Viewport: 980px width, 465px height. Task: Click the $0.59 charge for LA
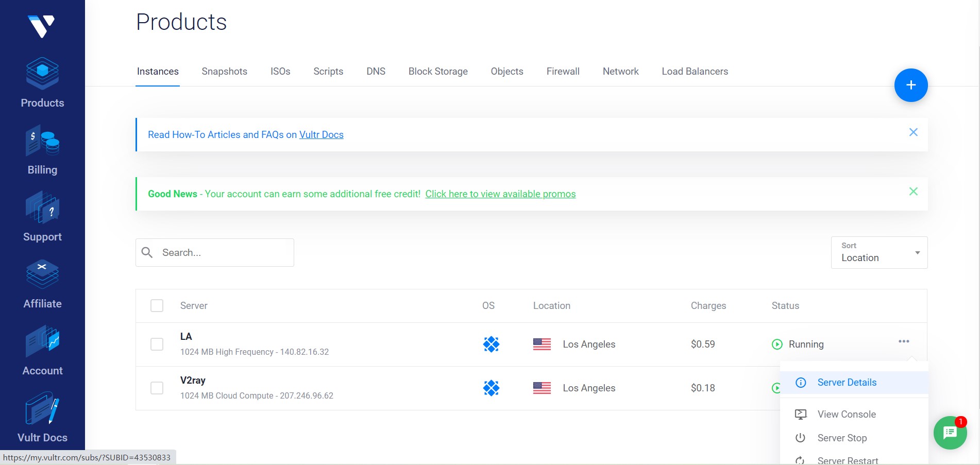(703, 344)
